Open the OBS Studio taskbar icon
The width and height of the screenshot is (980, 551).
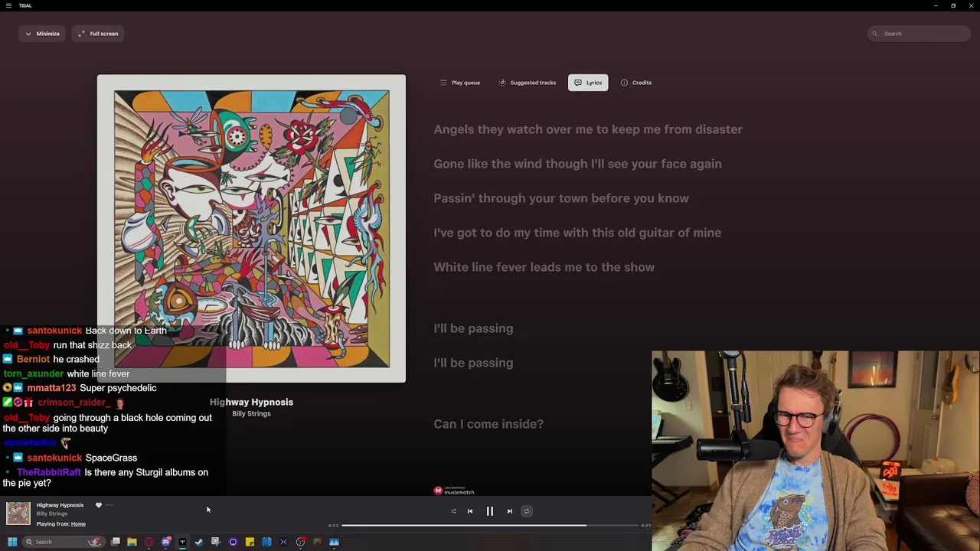point(300,542)
